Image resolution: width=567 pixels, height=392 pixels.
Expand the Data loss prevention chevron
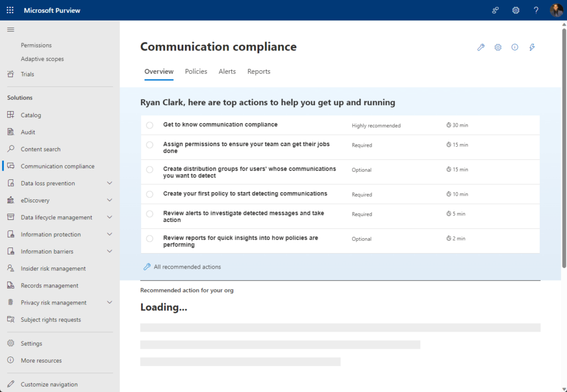tap(110, 183)
